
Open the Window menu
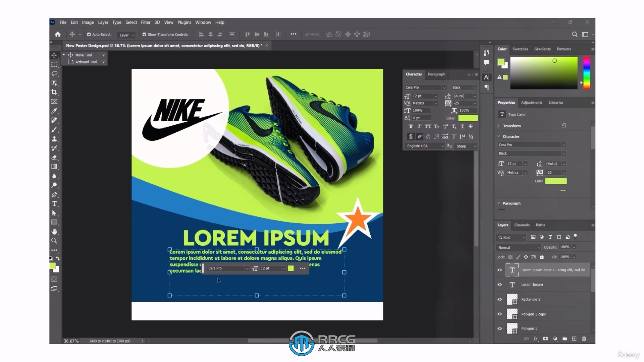[203, 22]
